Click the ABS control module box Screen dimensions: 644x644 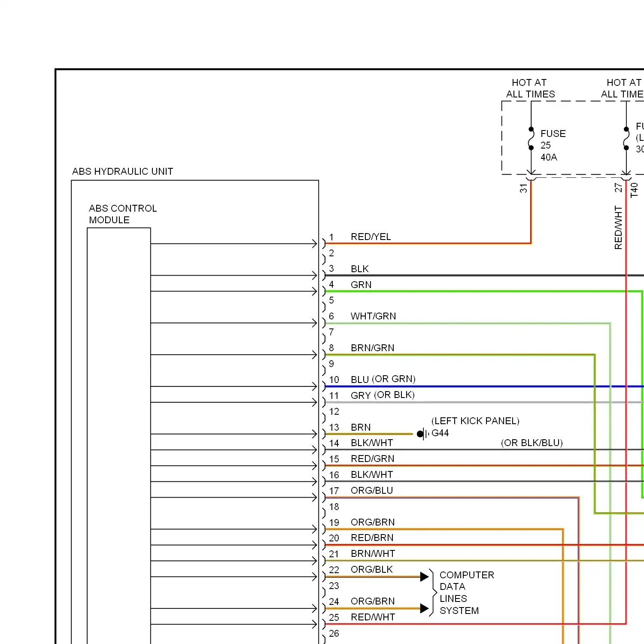click(x=119, y=436)
